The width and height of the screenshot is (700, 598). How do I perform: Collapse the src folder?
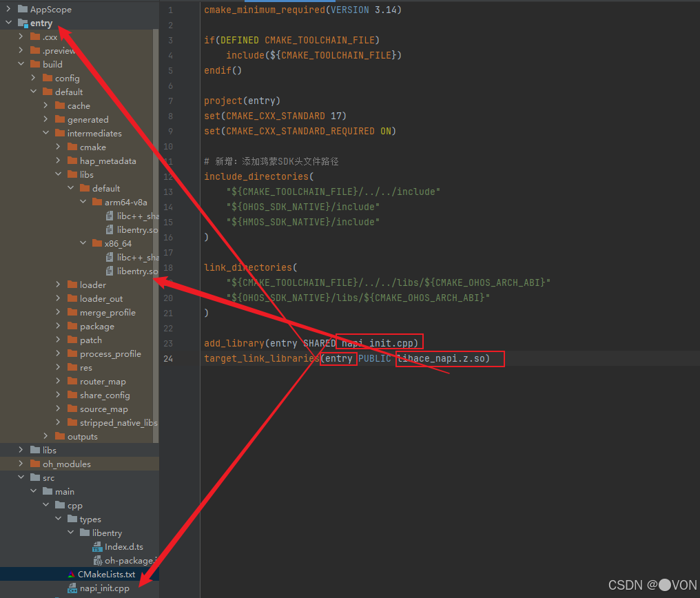click(x=21, y=477)
